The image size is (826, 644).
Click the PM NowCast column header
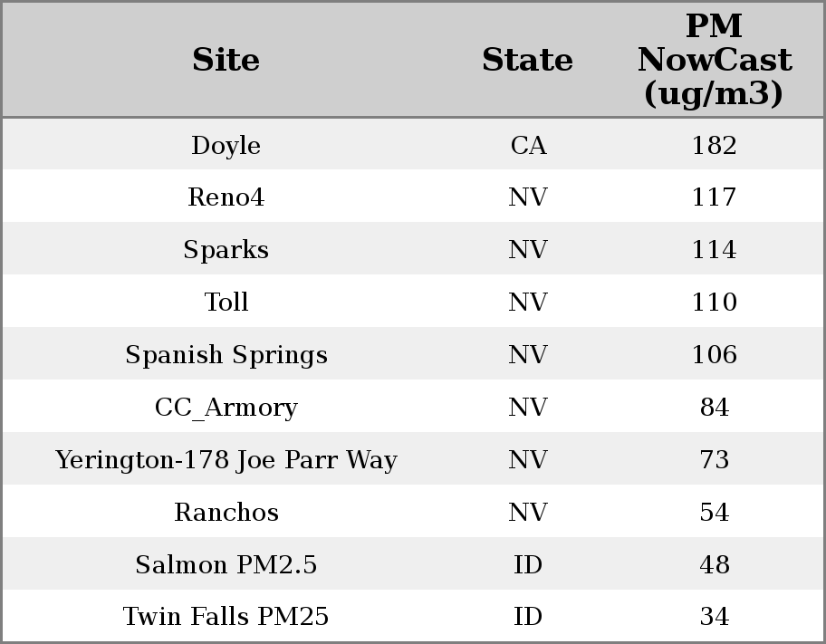pyautogui.click(x=714, y=60)
